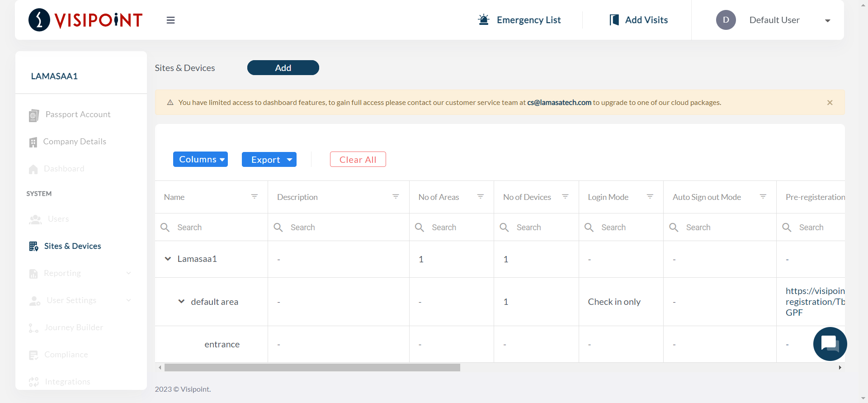
Task: Click the hamburger menu icon
Action: pos(170,20)
